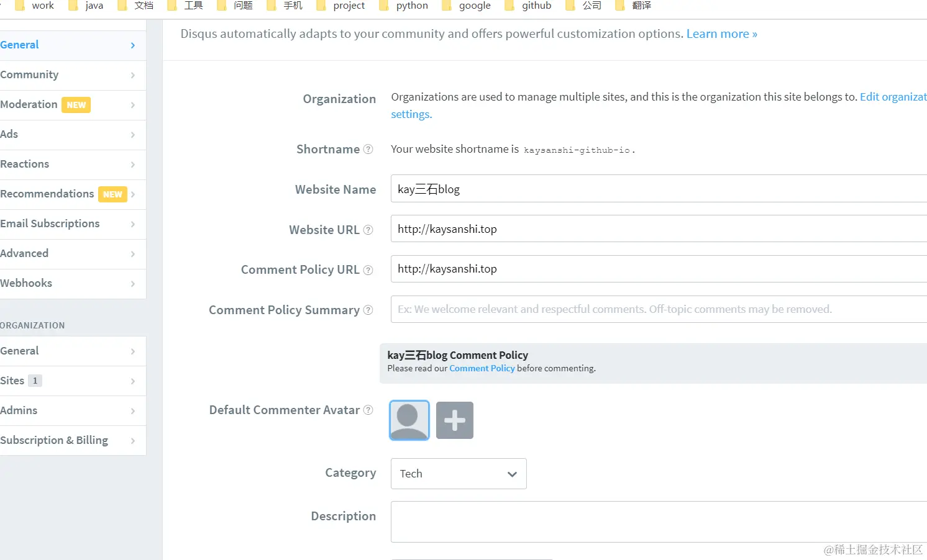Open the work bookmarks folder

35,6
